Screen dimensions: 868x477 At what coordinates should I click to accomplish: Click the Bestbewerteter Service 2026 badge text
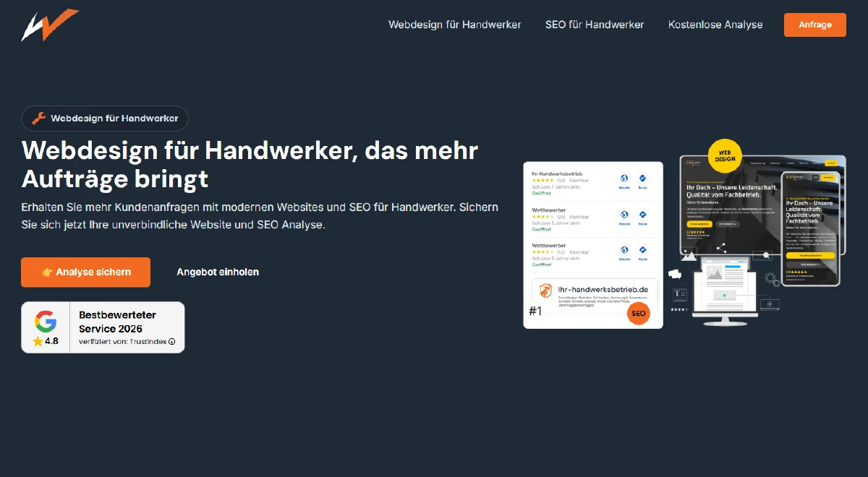(117, 322)
